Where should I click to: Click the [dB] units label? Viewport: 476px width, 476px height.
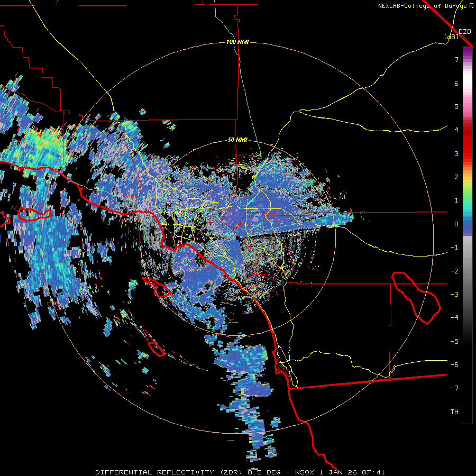tap(452, 37)
